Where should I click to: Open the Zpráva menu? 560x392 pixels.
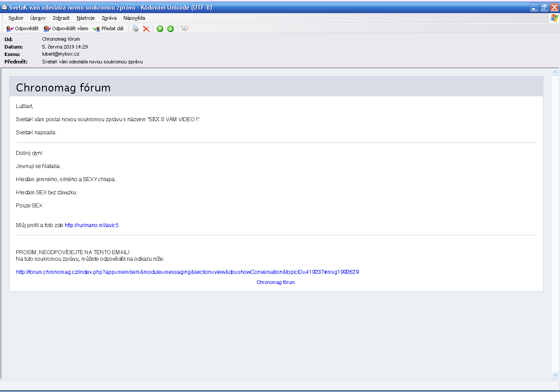109,18
